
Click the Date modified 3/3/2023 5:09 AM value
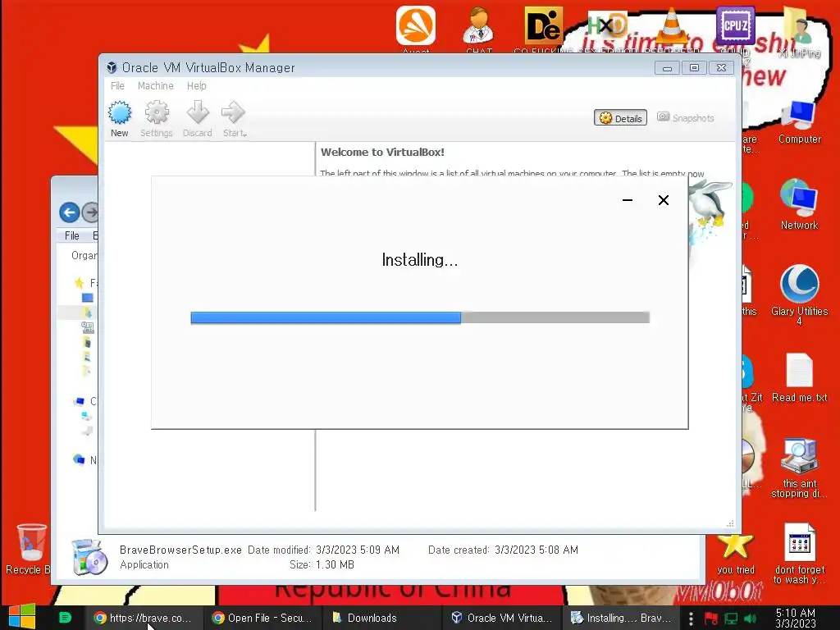[x=358, y=550]
